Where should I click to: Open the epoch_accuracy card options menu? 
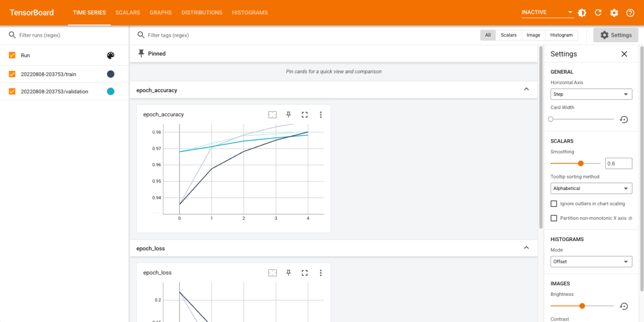[x=321, y=115]
